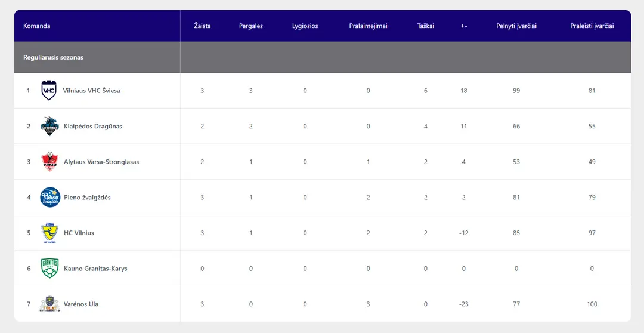Image resolution: width=644 pixels, height=333 pixels.
Task: Click goals scored 85 for HC Vilnius
Action: (516, 233)
